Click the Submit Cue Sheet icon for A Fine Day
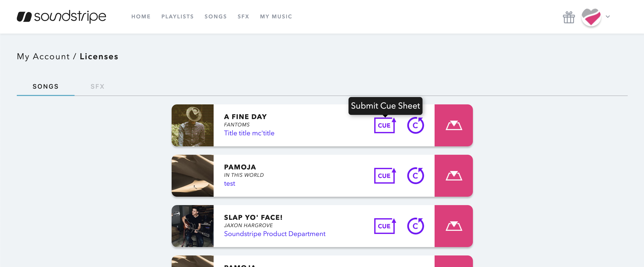644x267 pixels. pos(385,125)
